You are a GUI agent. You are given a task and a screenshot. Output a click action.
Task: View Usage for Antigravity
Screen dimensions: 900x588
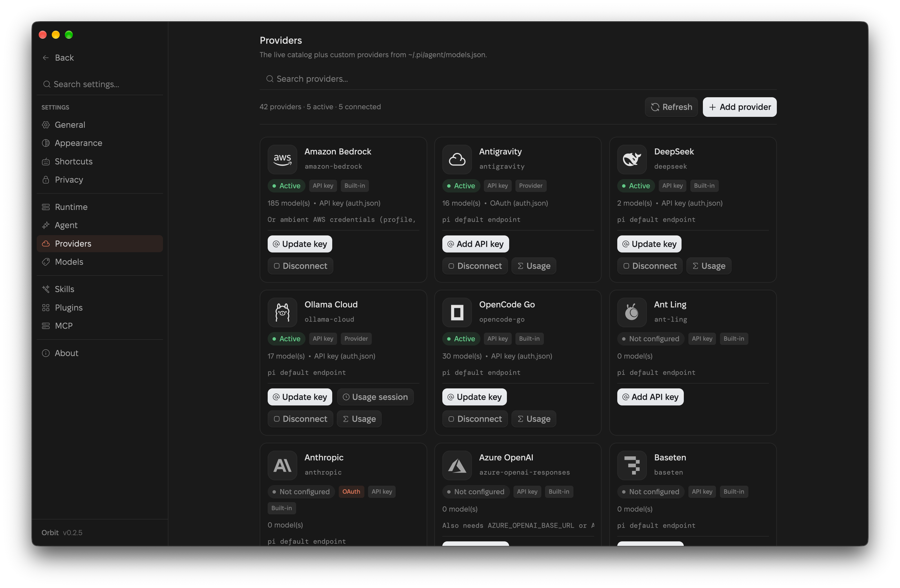(534, 266)
